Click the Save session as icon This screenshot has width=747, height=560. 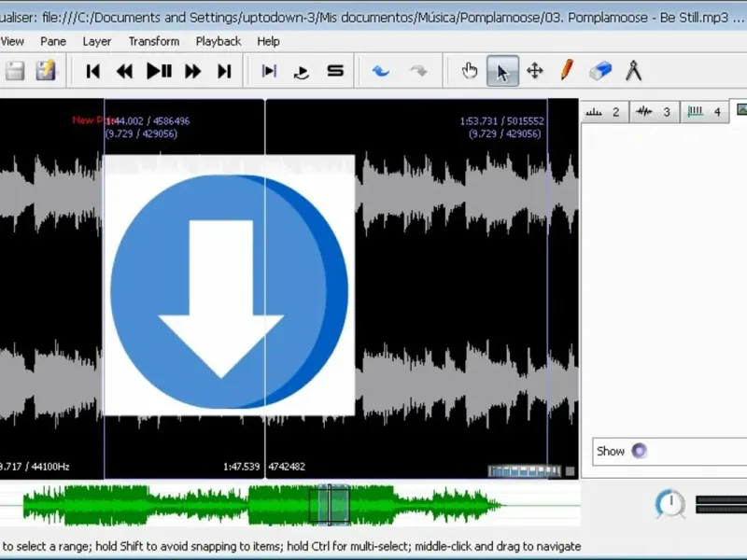coord(46,71)
